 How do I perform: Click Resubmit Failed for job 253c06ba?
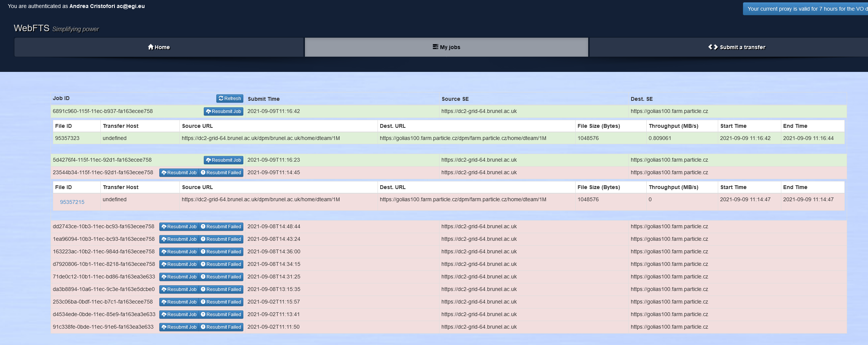[221, 302]
